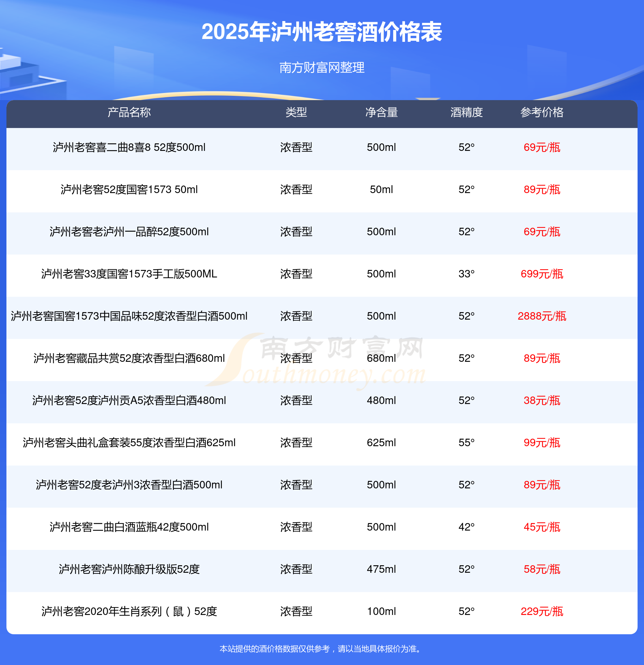The image size is (644, 665).
Task: Click the "99元/瓶" price
Action: pos(542,443)
